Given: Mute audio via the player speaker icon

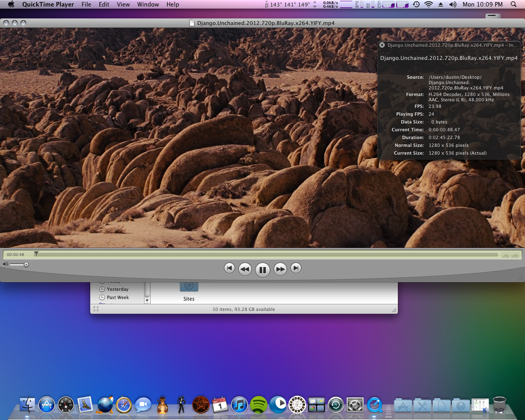Looking at the screenshot, I should click(x=5, y=264).
